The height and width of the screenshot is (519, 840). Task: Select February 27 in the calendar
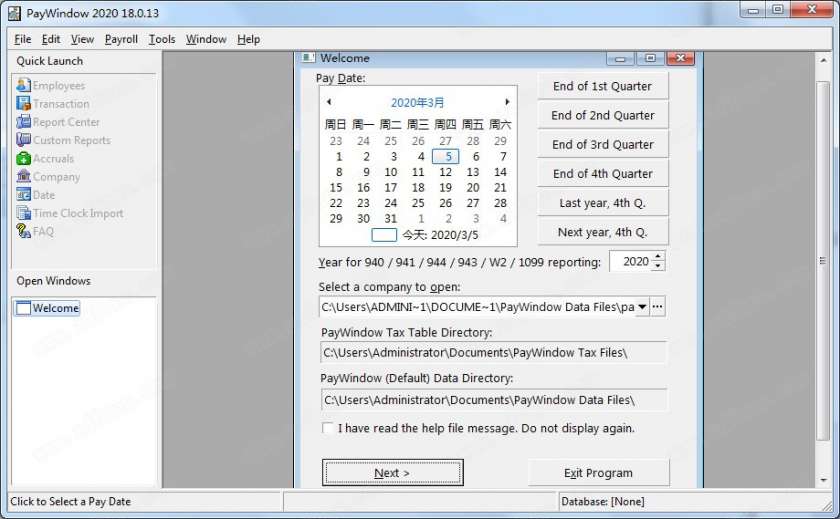point(446,141)
